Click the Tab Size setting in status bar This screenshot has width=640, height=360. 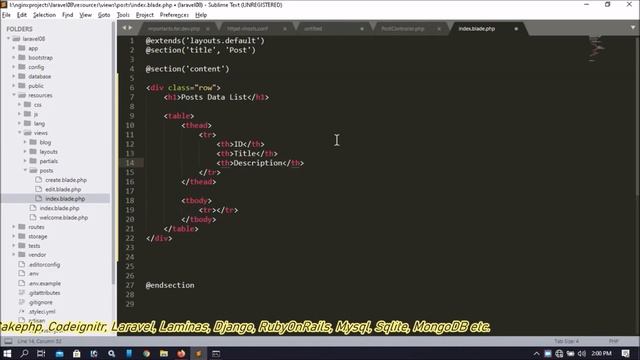tap(566, 341)
